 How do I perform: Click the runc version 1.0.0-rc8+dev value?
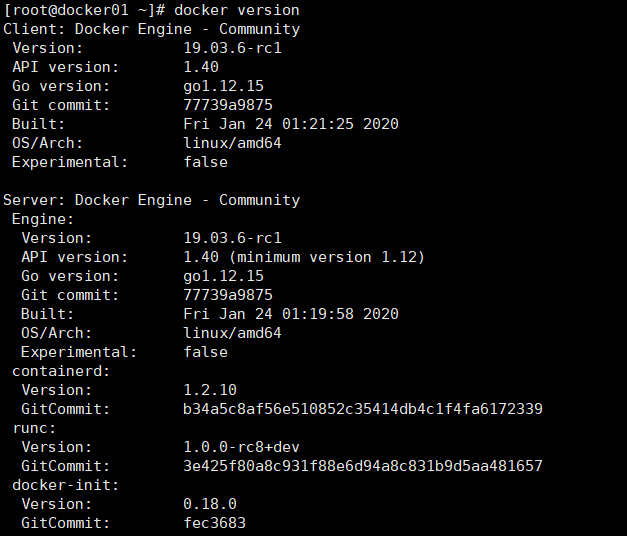[241, 447]
